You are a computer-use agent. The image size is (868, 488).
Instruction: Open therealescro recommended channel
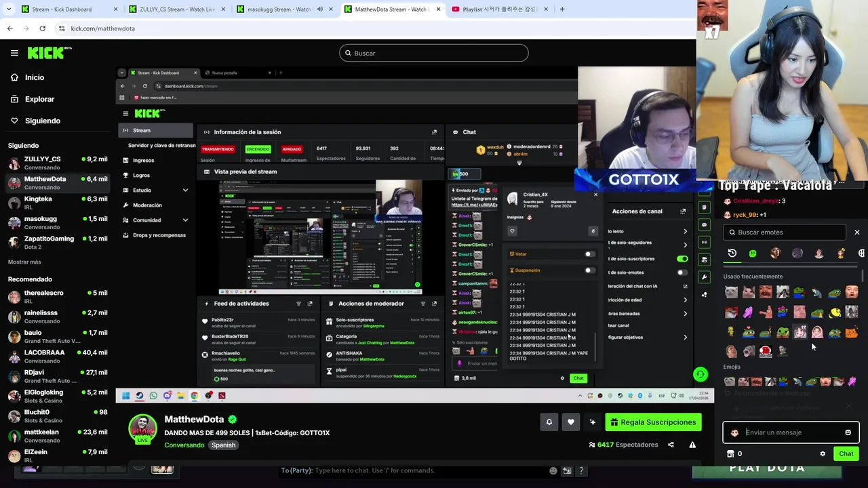(58, 297)
